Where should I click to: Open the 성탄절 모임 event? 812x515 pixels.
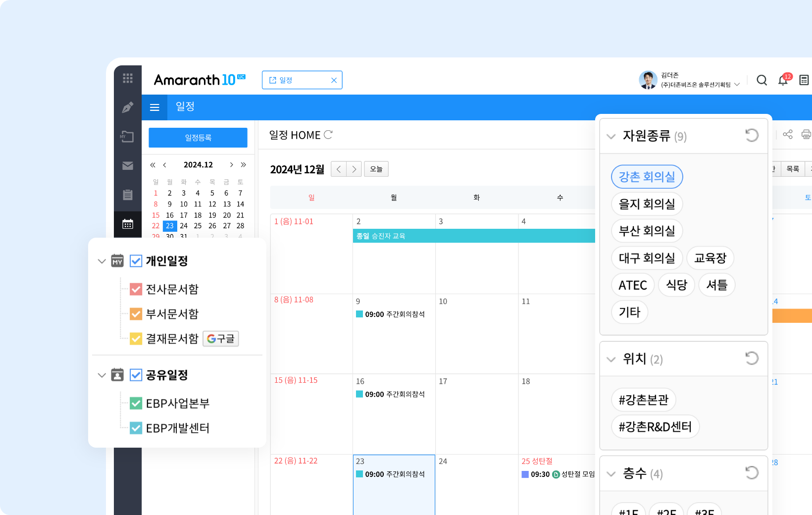point(558,474)
